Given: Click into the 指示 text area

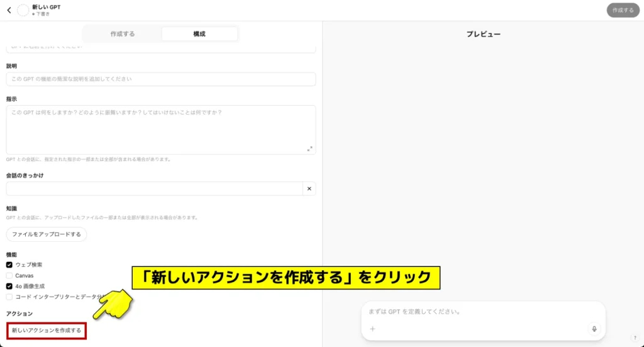Looking at the screenshot, I should tap(161, 130).
